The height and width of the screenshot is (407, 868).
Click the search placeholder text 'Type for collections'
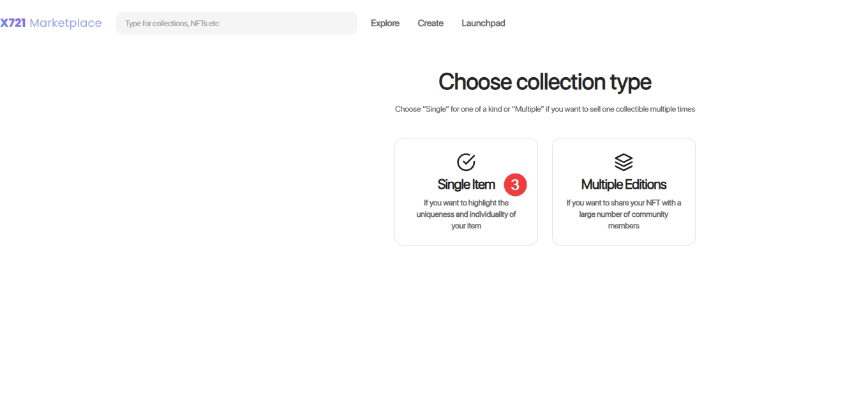(172, 24)
